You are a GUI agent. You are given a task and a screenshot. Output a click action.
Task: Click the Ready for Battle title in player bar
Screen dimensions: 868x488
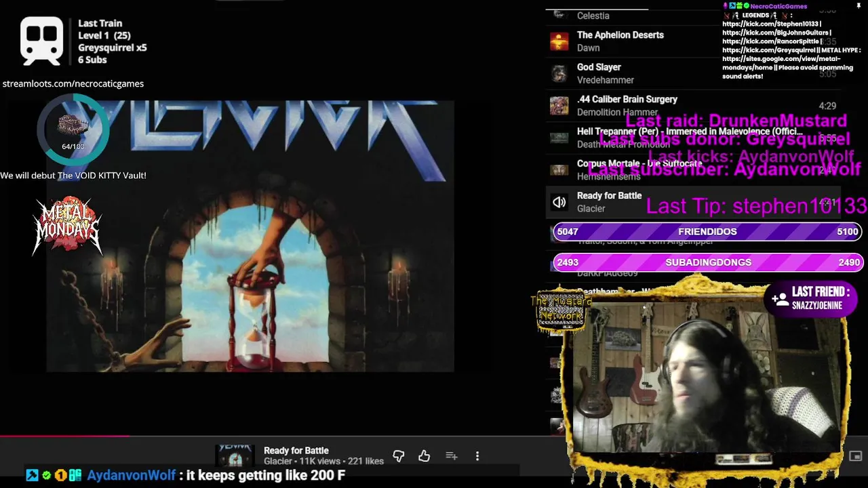296,450
